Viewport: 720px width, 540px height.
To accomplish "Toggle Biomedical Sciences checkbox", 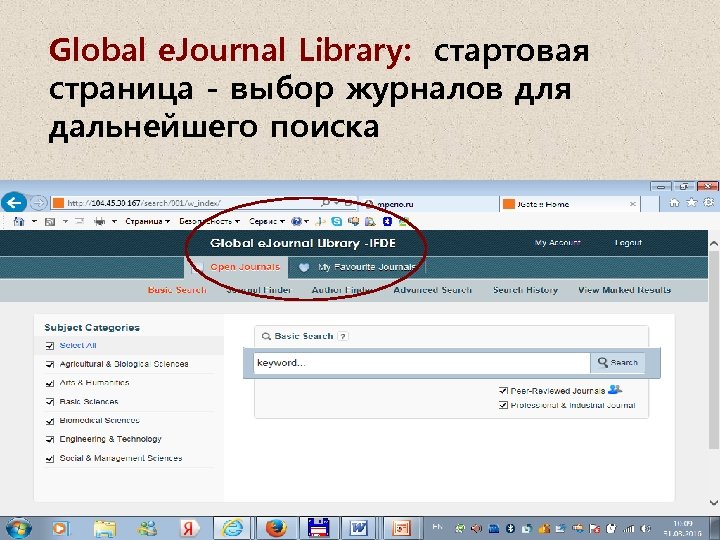I will pos(50,421).
